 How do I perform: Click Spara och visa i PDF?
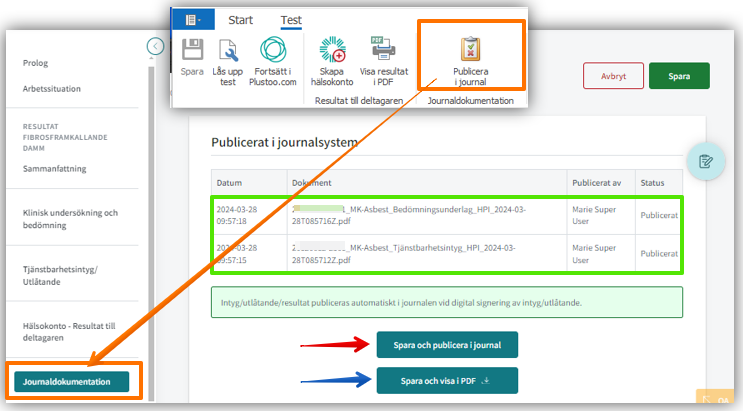[x=447, y=381]
